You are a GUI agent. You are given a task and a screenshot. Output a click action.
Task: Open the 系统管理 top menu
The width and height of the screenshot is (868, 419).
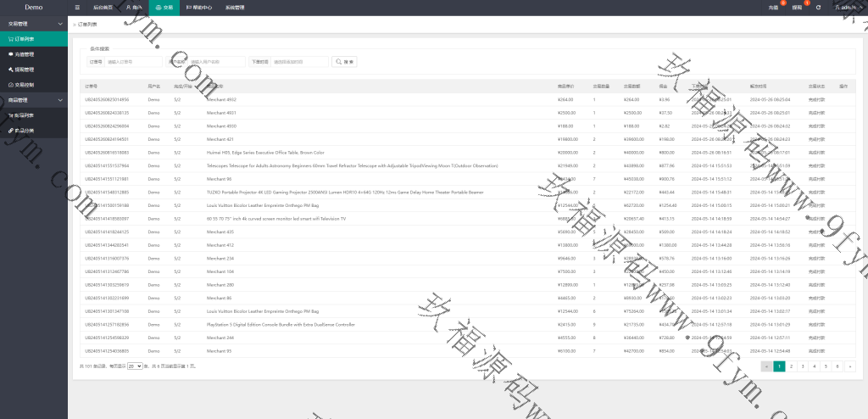(235, 7)
